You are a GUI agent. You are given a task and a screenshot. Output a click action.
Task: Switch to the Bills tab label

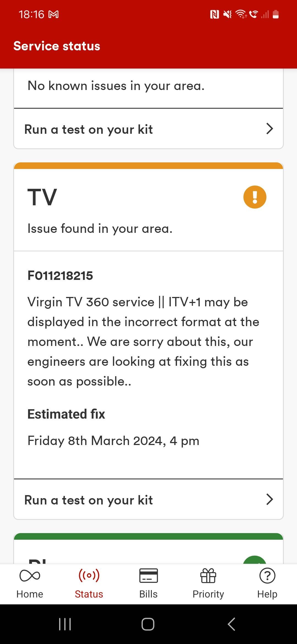point(148,594)
